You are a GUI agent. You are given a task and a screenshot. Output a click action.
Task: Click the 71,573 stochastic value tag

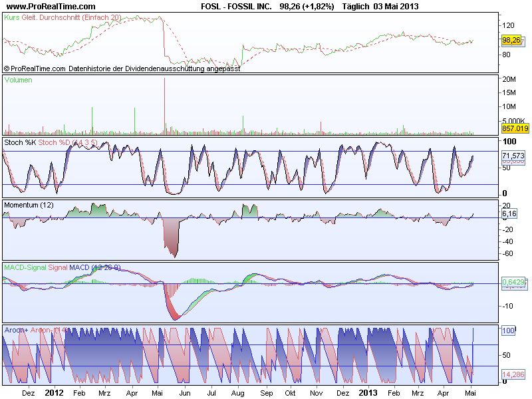click(513, 156)
